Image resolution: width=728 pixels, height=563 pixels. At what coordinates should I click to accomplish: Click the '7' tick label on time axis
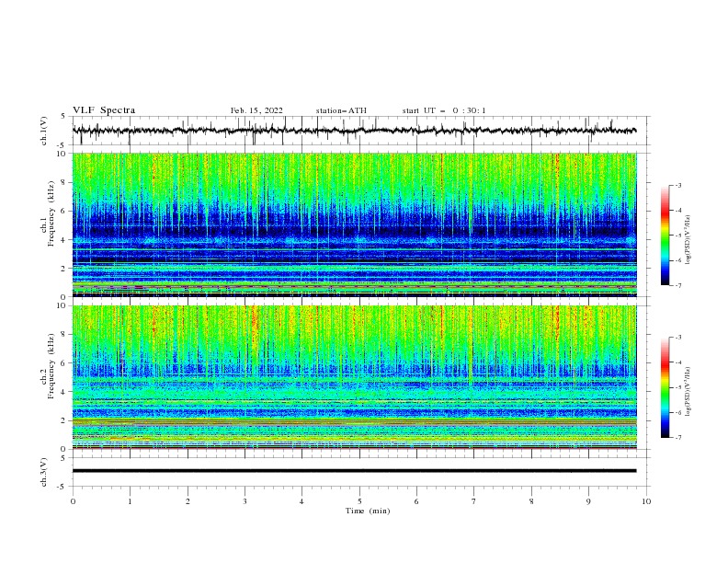(474, 501)
